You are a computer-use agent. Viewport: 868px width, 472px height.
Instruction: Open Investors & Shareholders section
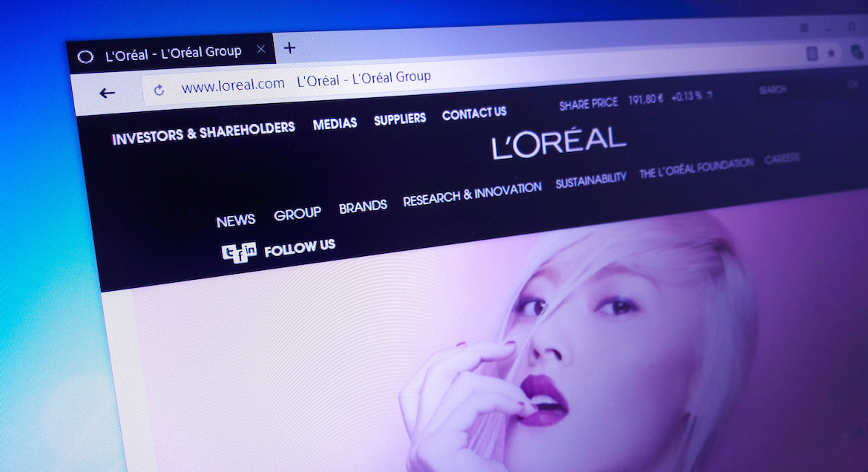pyautogui.click(x=203, y=132)
